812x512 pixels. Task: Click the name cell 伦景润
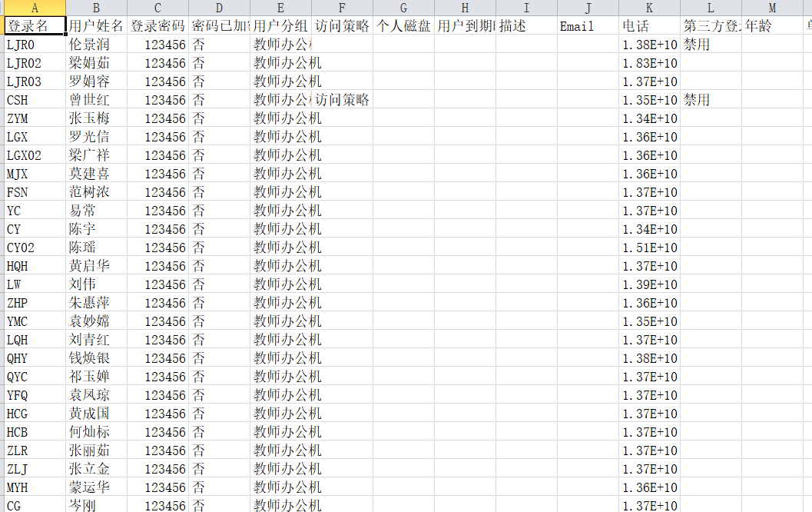pyautogui.click(x=96, y=45)
